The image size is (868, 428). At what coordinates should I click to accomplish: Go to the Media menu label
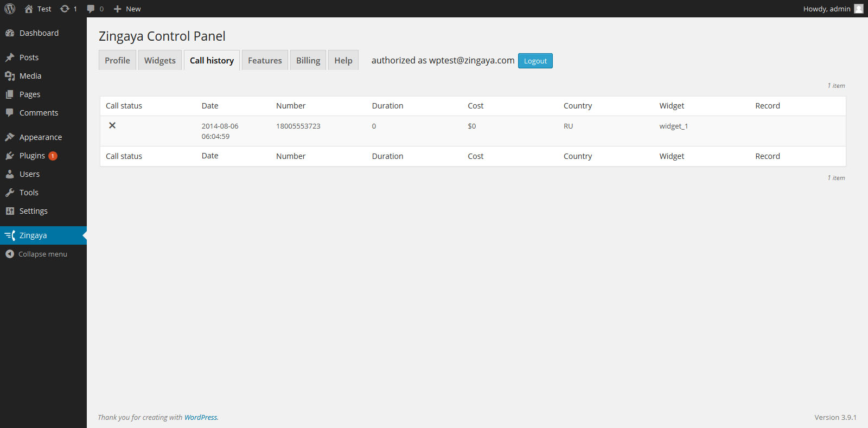point(30,76)
